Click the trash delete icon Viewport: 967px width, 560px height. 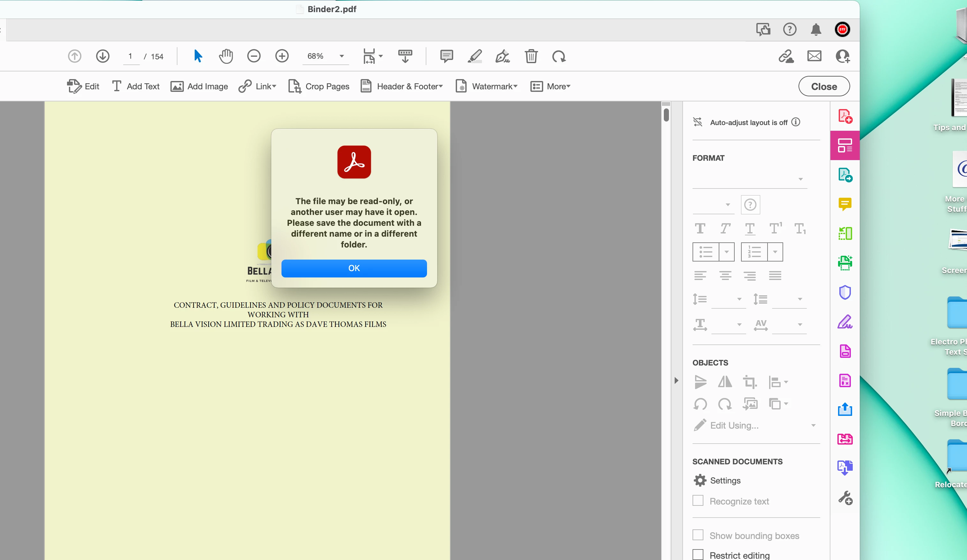(531, 56)
